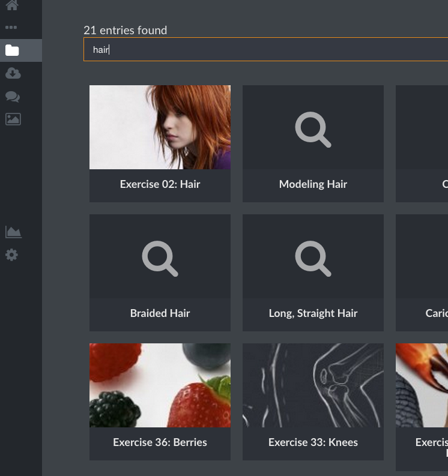This screenshot has width=448, height=476.
Task: Click the magnifier icon on the Braided Hair card
Action: point(160,259)
